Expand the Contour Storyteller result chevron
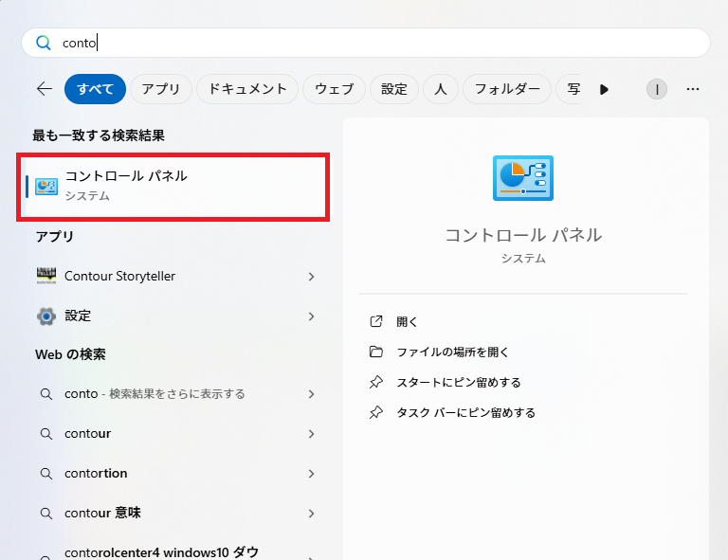This screenshot has width=728, height=560. (x=311, y=277)
